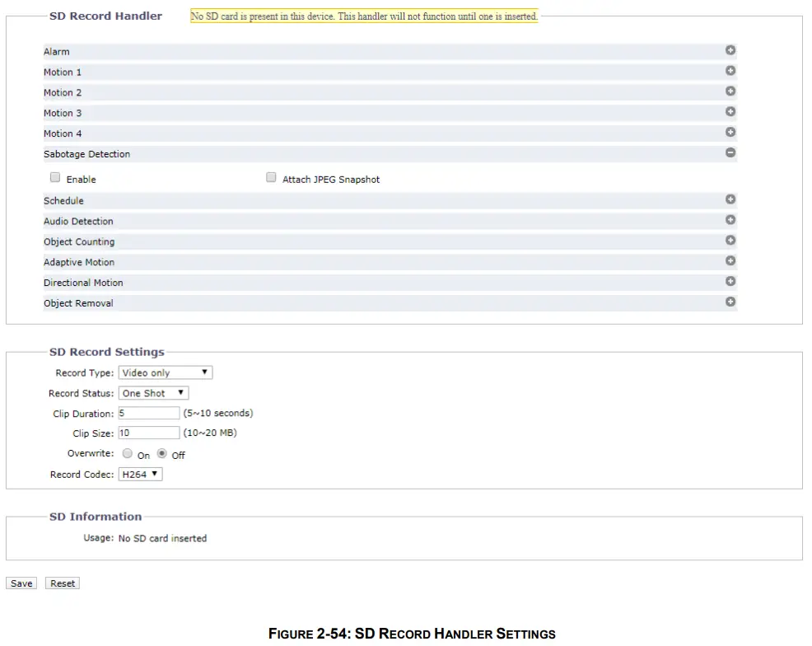
Task: Expand Object Removal via its plus icon
Action: 730,302
